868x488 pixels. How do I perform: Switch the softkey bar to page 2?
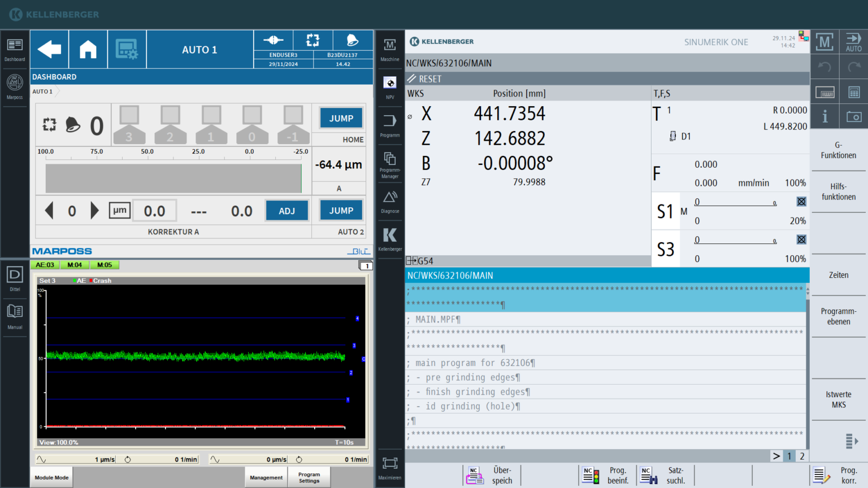[802, 456]
